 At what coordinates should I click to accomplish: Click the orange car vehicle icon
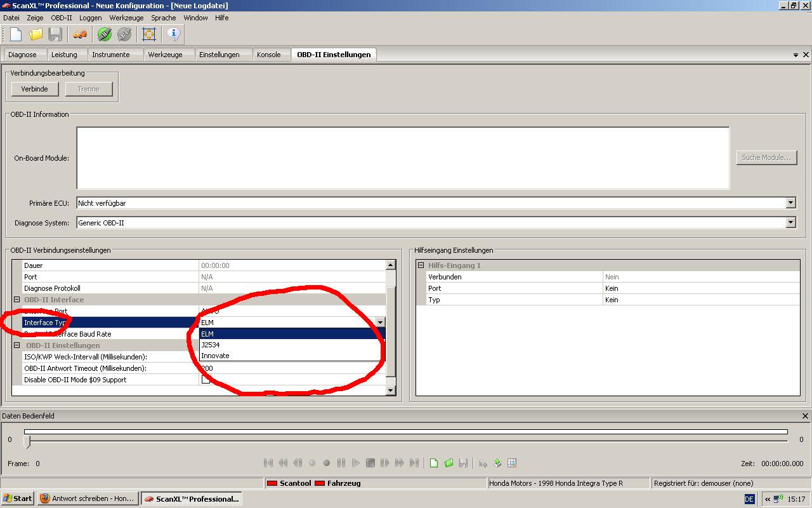(80, 34)
